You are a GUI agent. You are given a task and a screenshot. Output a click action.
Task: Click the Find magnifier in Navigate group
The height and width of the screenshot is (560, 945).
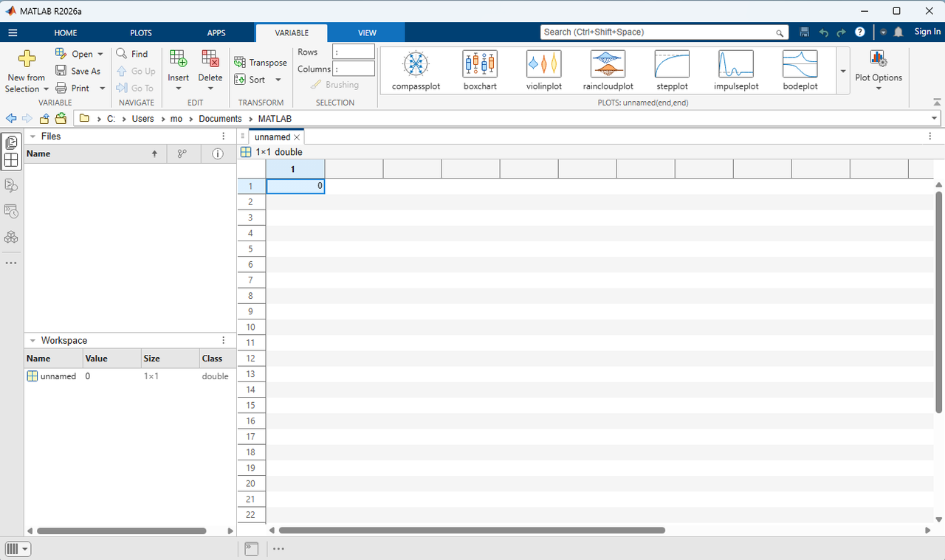pyautogui.click(x=122, y=54)
